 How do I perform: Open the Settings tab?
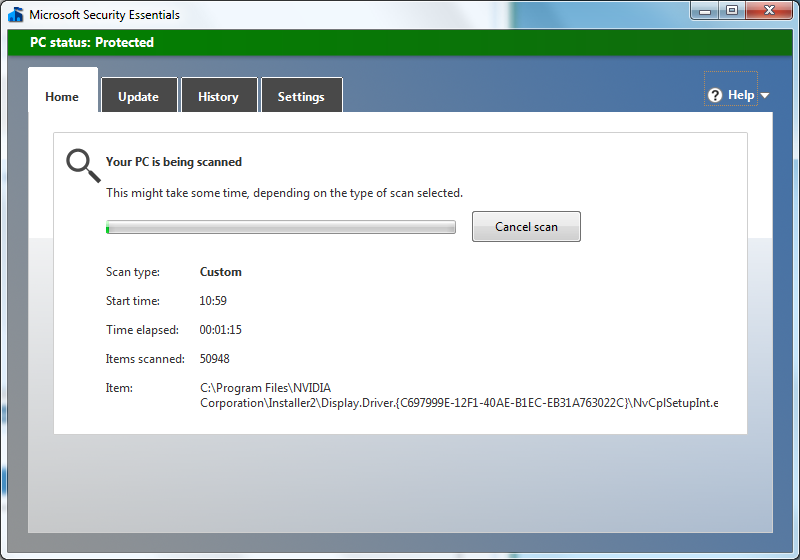(302, 96)
